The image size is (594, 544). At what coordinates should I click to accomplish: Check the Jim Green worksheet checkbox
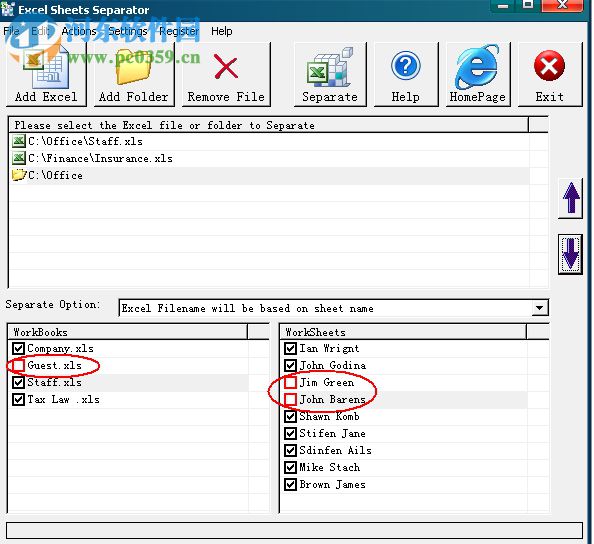pyautogui.click(x=290, y=382)
